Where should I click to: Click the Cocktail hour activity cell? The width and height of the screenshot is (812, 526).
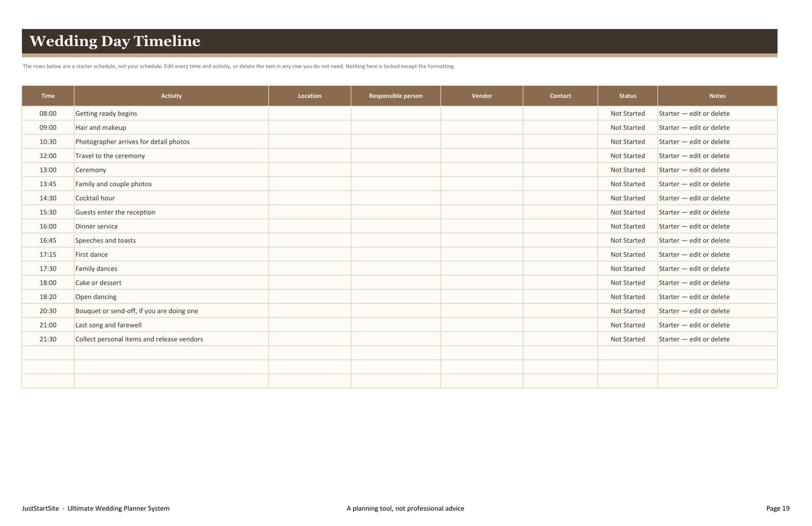pyautogui.click(x=171, y=198)
